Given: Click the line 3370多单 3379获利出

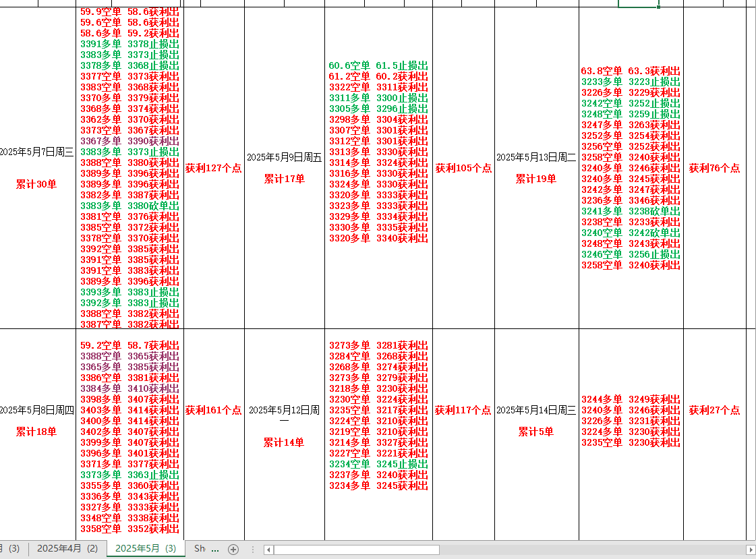Looking at the screenshot, I should tap(129, 98).
